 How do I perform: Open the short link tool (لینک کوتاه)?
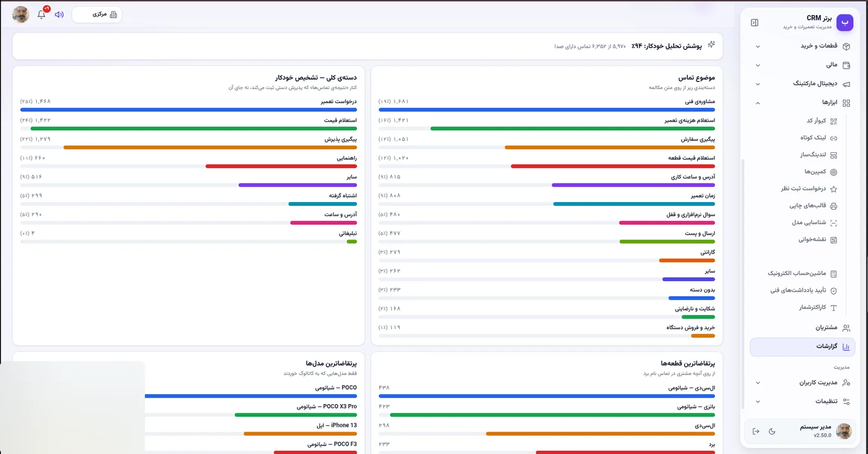(x=819, y=138)
